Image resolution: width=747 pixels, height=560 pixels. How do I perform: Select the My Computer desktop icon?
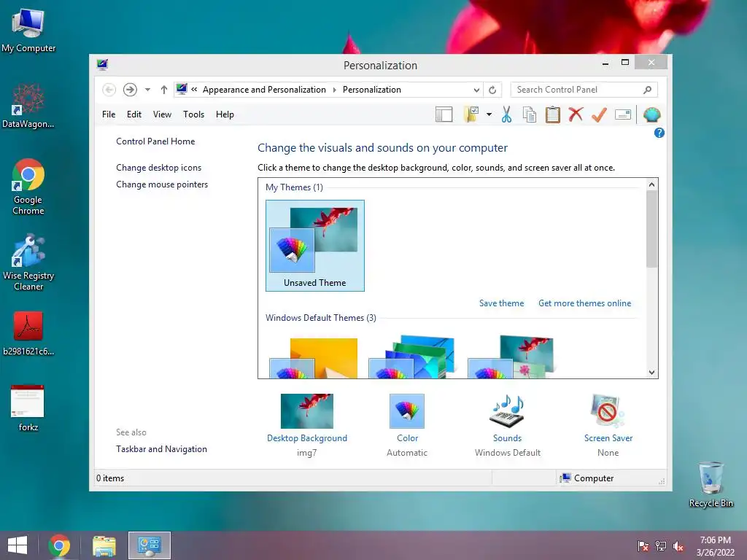click(x=28, y=30)
